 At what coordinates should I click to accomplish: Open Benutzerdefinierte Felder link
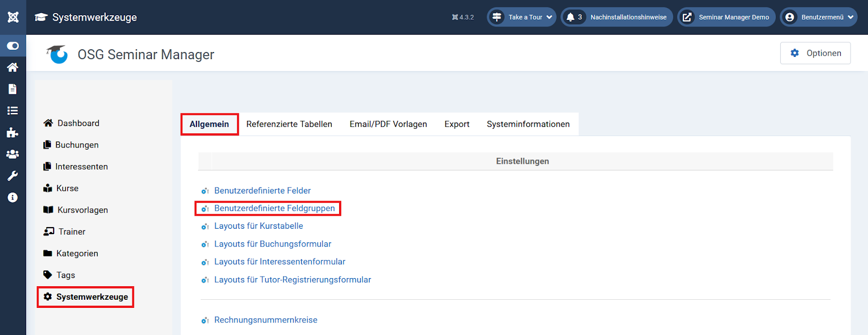263,190
